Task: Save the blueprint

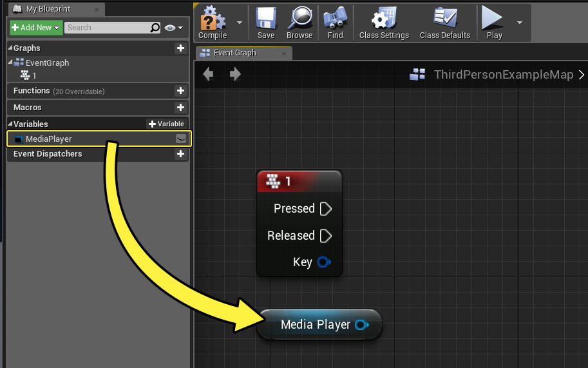Action: pyautogui.click(x=266, y=23)
